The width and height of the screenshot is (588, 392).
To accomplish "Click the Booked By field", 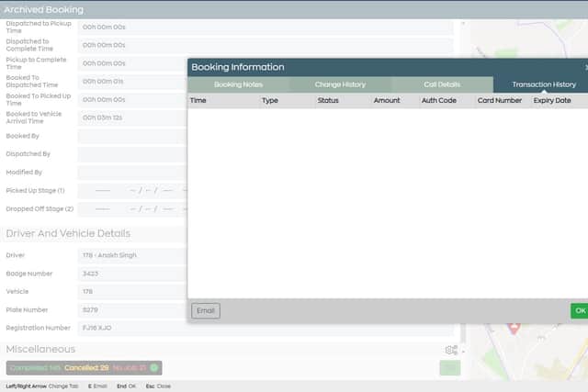I will (x=132, y=136).
